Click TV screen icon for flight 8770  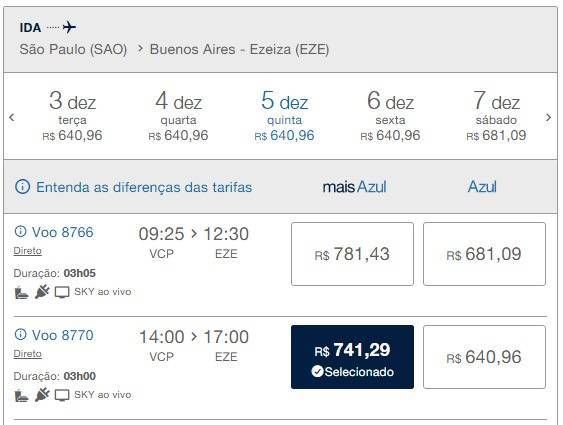(62, 395)
